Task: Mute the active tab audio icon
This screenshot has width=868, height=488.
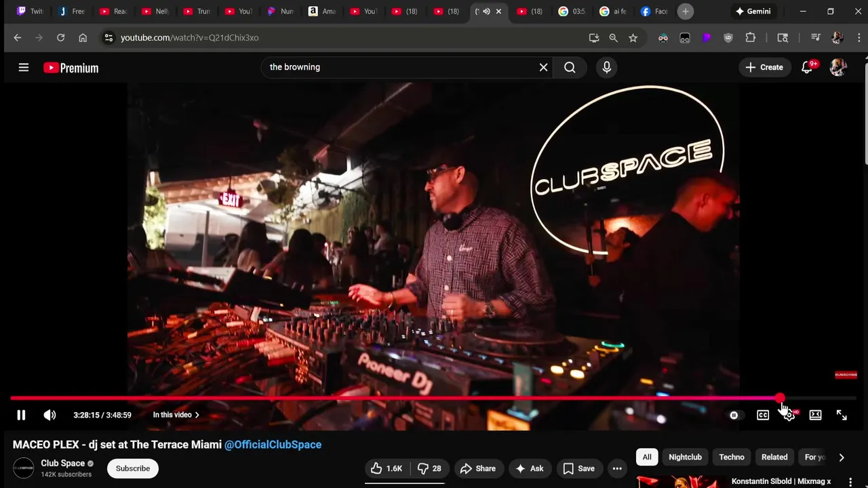Action: [486, 12]
